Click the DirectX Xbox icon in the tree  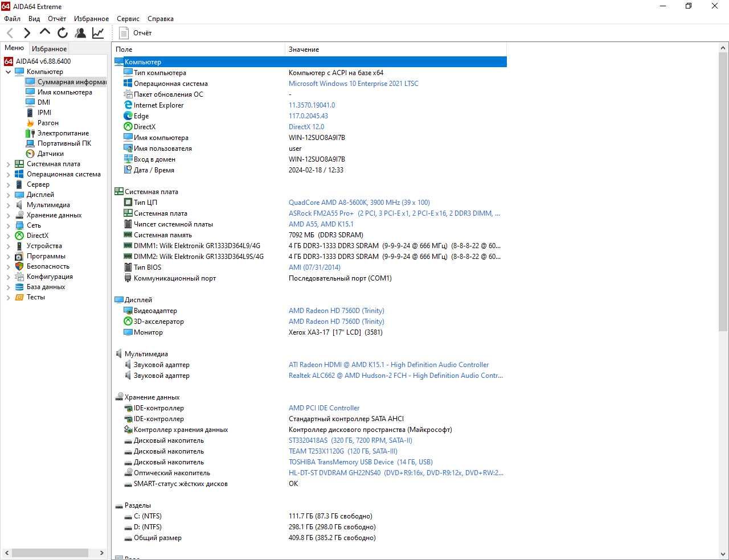point(19,236)
